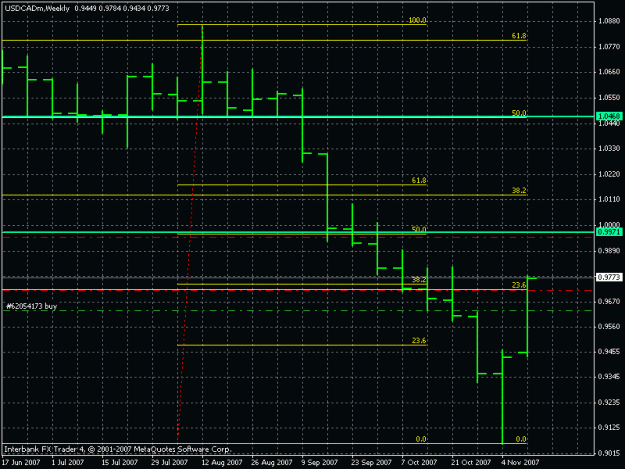625x469 pixels.
Task: Click the 1.0330 price axis label
Action: pos(609,148)
